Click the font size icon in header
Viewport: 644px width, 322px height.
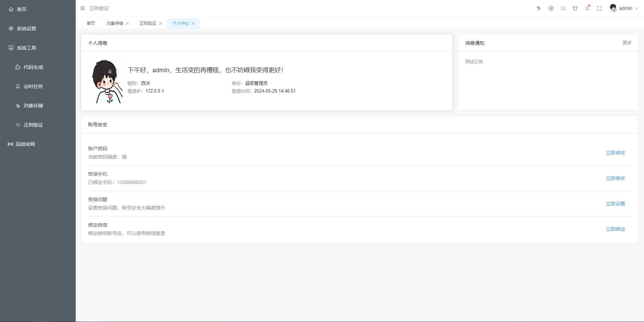pyautogui.click(x=539, y=9)
